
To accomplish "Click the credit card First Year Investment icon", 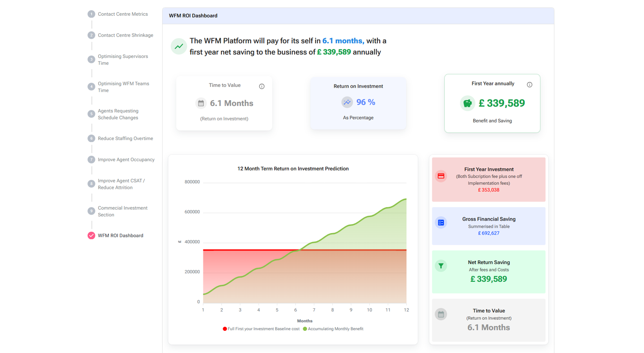I will pos(441,176).
